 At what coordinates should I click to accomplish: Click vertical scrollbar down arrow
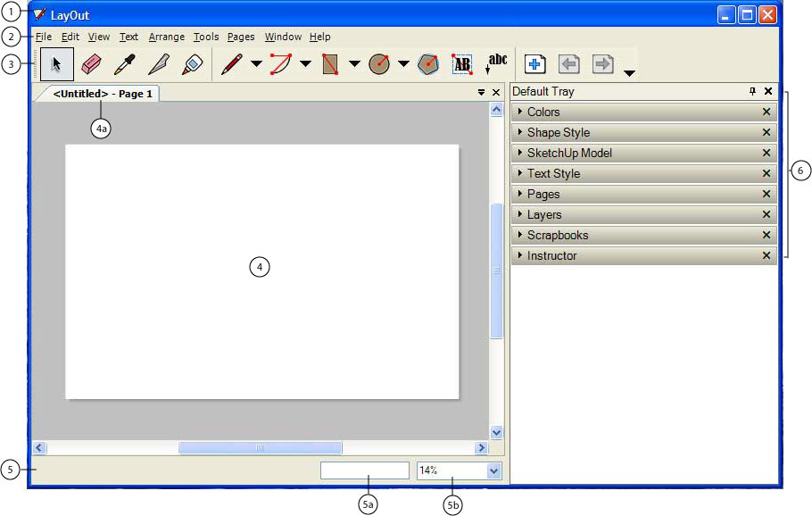click(x=497, y=433)
